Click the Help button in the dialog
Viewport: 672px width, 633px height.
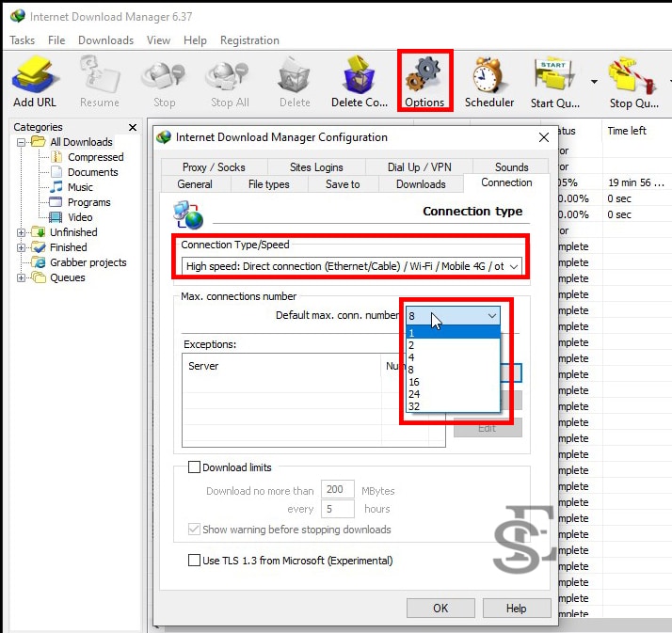pos(517,609)
